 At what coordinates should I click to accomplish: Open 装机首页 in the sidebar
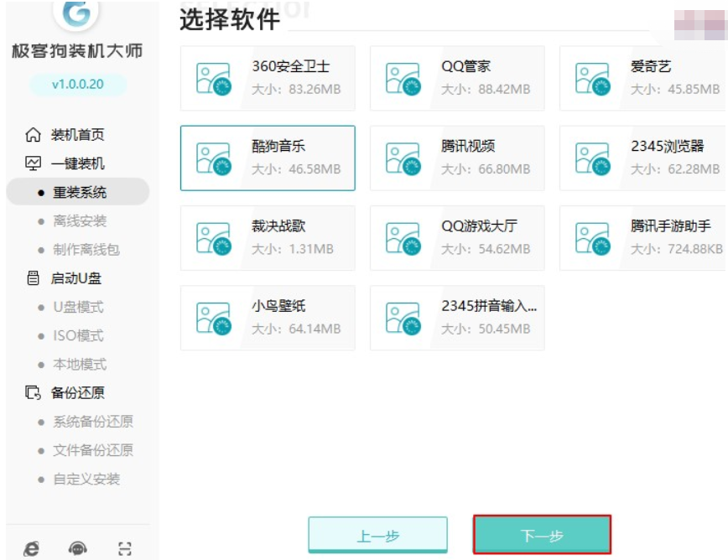tap(77, 135)
